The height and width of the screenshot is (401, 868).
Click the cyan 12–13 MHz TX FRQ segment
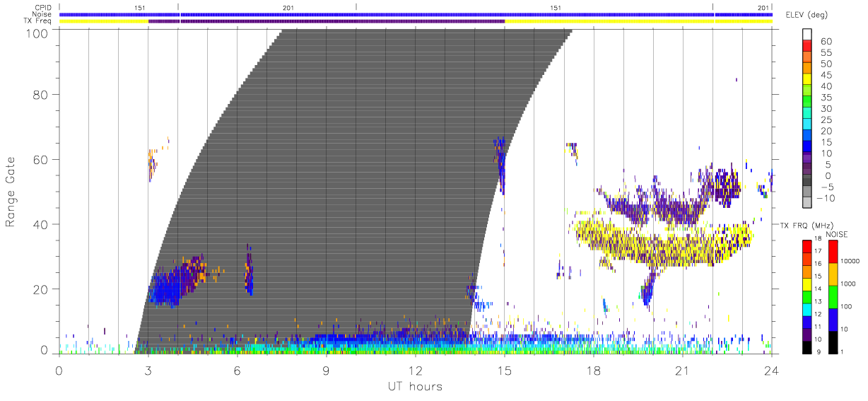[807, 309]
